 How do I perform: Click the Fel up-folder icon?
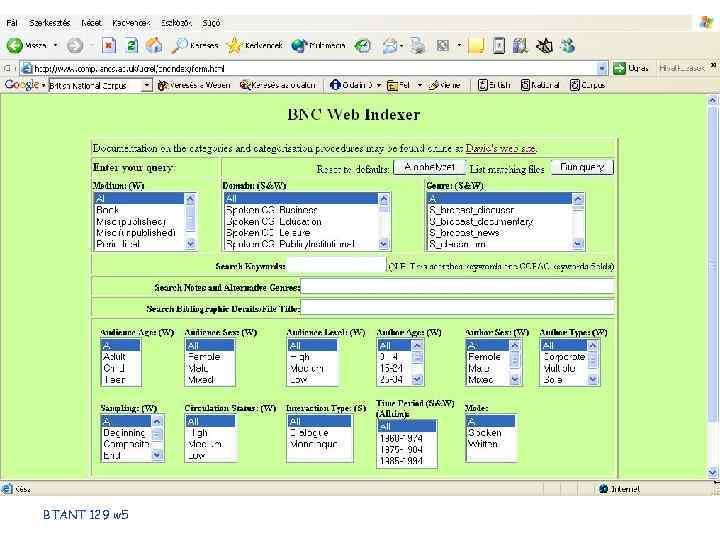[392, 85]
